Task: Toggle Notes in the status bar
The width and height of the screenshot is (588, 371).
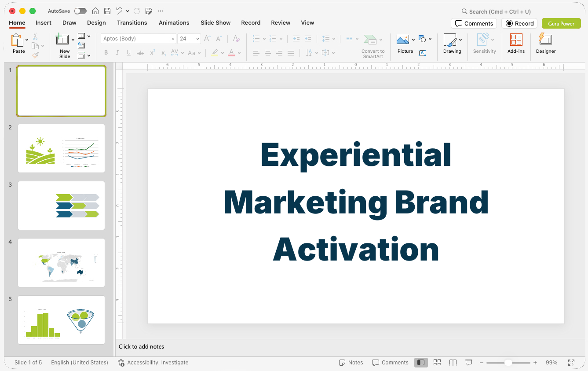Action: [x=351, y=363]
